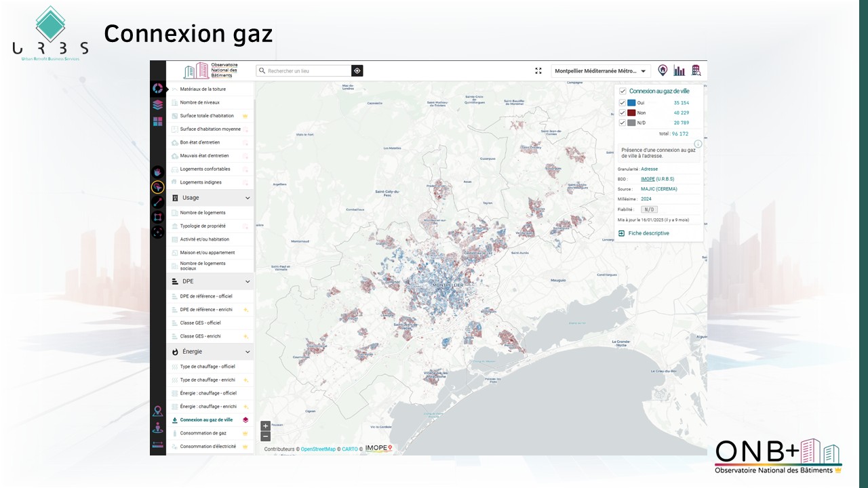Select the hand pan tool
The image size is (868, 488).
(157, 172)
